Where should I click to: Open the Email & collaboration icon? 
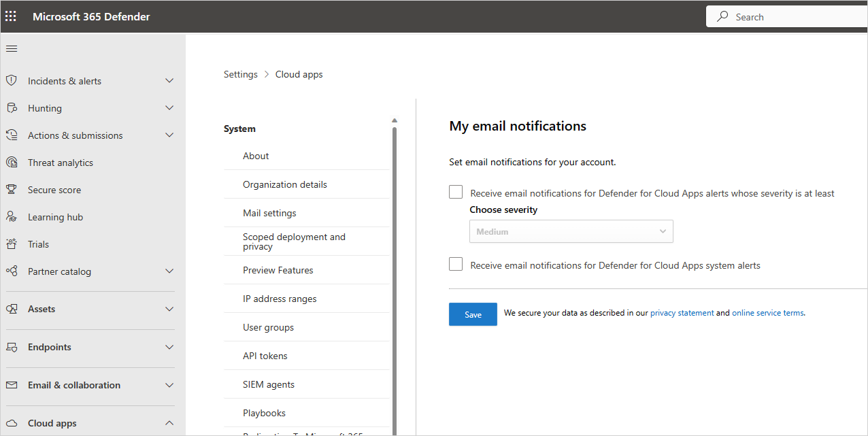11,384
